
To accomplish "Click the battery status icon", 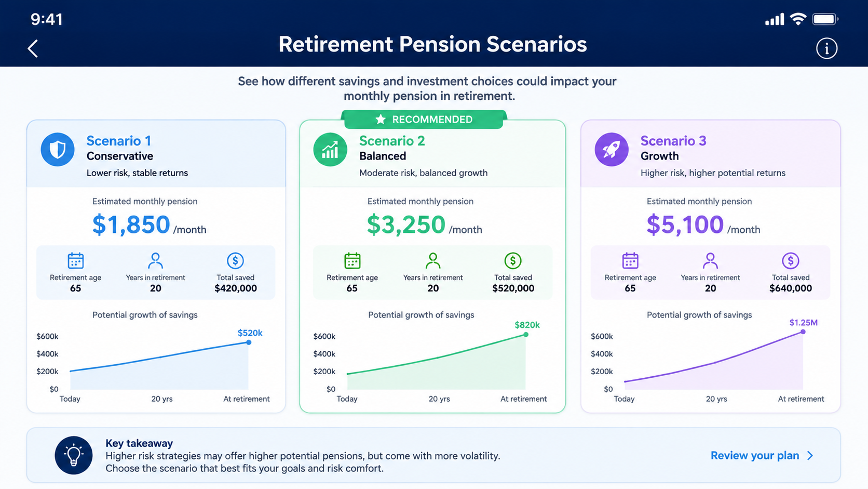I will click(825, 19).
